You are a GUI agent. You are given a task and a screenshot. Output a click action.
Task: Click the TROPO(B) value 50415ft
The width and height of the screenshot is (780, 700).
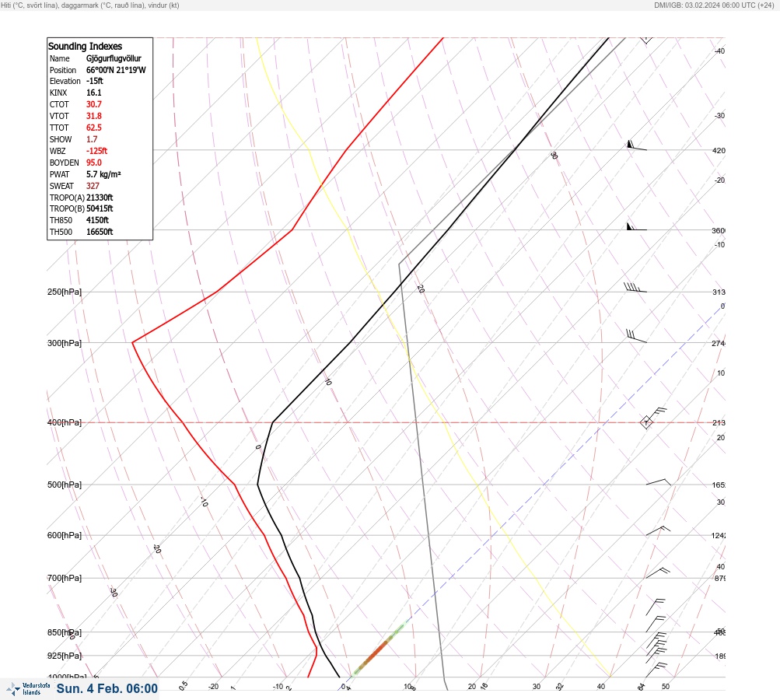coord(100,208)
